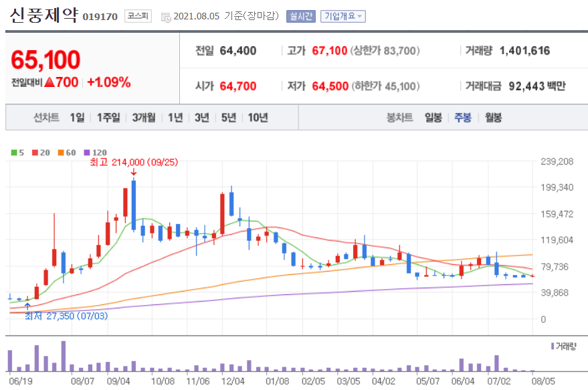Click the 신풍제약 stock name
The image size is (588, 390).
44,15
